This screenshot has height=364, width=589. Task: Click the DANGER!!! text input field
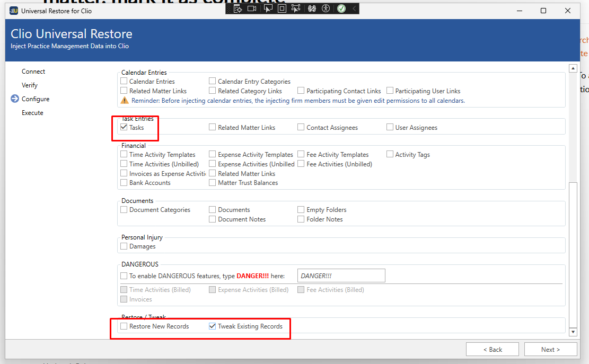pos(341,276)
